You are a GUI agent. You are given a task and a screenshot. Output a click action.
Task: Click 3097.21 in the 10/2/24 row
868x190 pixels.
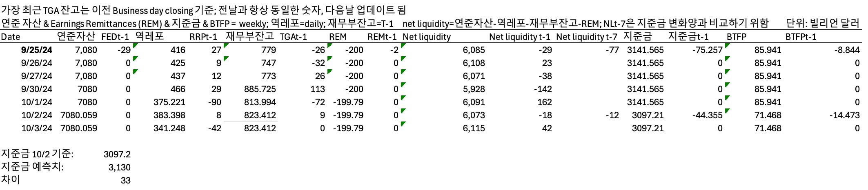click(648, 115)
